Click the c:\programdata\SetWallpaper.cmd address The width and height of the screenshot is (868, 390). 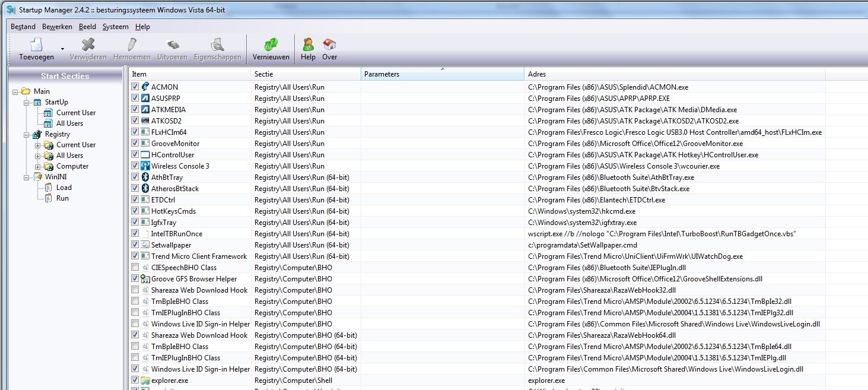tap(582, 245)
